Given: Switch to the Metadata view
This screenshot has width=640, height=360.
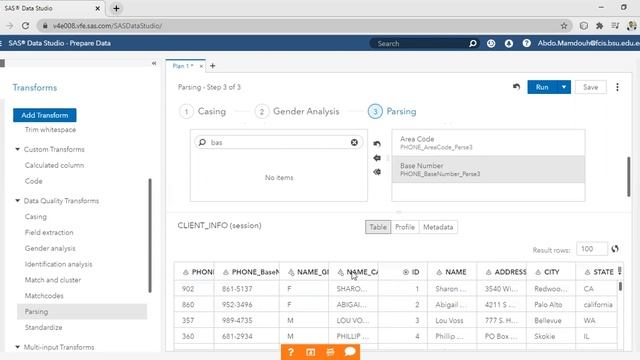Looking at the screenshot, I should pos(438,227).
